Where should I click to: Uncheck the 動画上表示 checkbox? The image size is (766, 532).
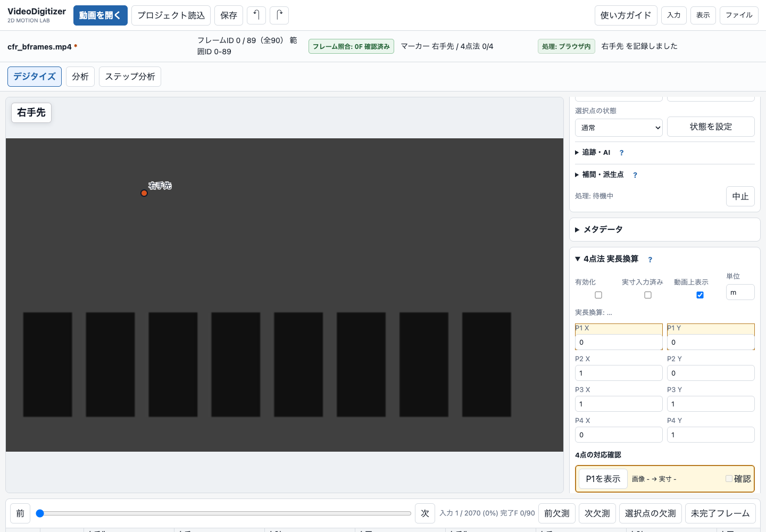tap(700, 295)
